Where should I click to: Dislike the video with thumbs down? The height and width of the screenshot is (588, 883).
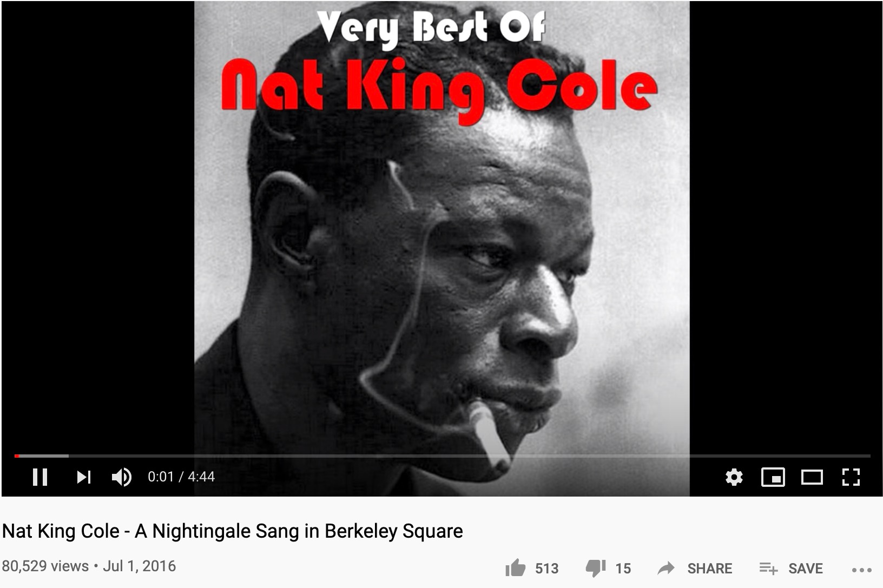point(596,568)
